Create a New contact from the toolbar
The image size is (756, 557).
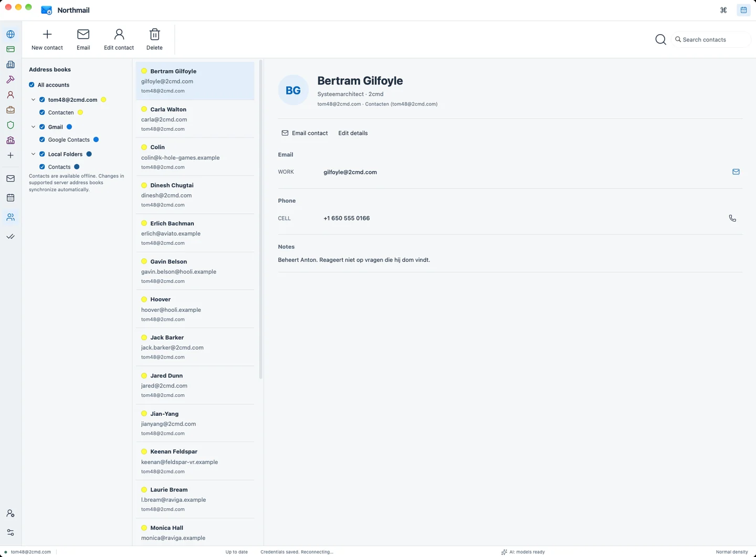tap(47, 40)
